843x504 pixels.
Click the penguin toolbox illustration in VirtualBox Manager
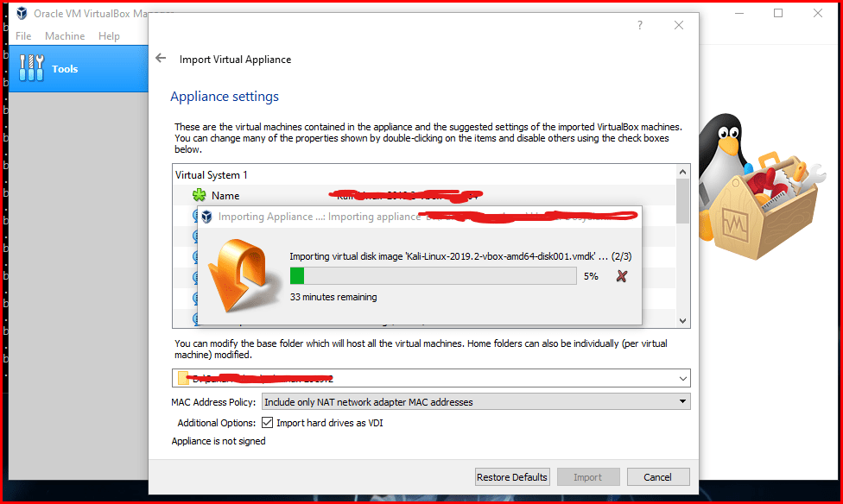762,186
